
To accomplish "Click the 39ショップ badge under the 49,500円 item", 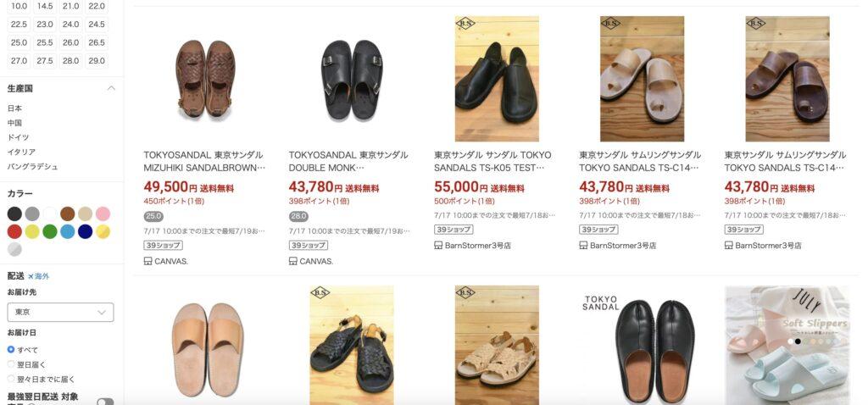I will [x=163, y=245].
